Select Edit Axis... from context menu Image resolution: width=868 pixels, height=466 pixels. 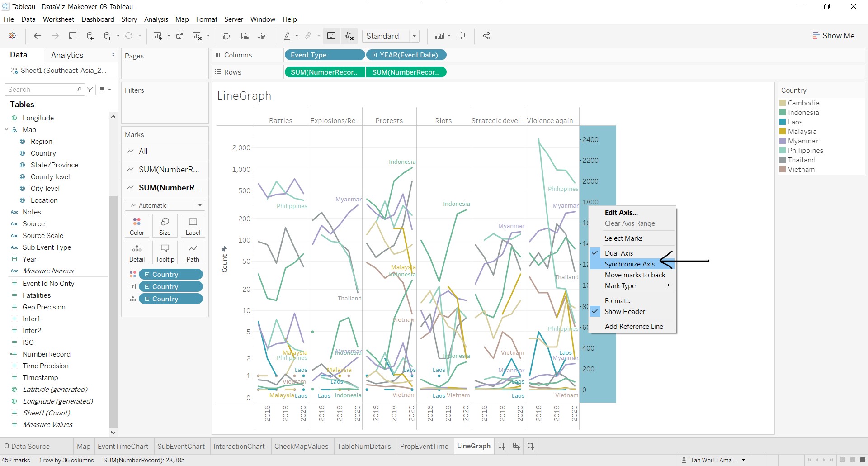621,213
